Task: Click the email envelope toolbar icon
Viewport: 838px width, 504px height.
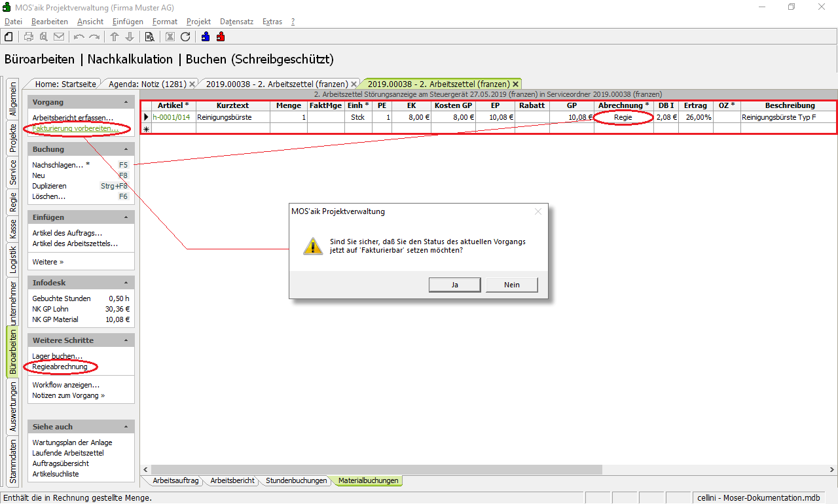Action: (x=59, y=37)
